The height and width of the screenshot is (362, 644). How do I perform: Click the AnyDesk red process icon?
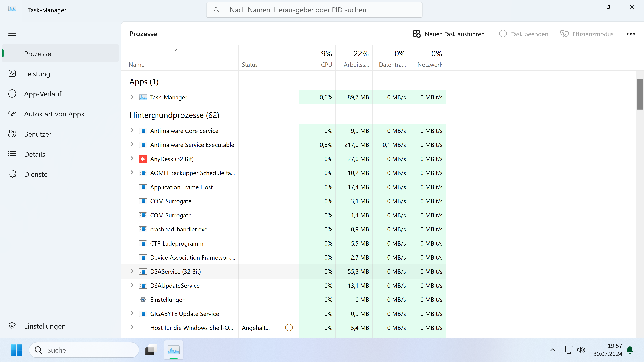[143, 159]
